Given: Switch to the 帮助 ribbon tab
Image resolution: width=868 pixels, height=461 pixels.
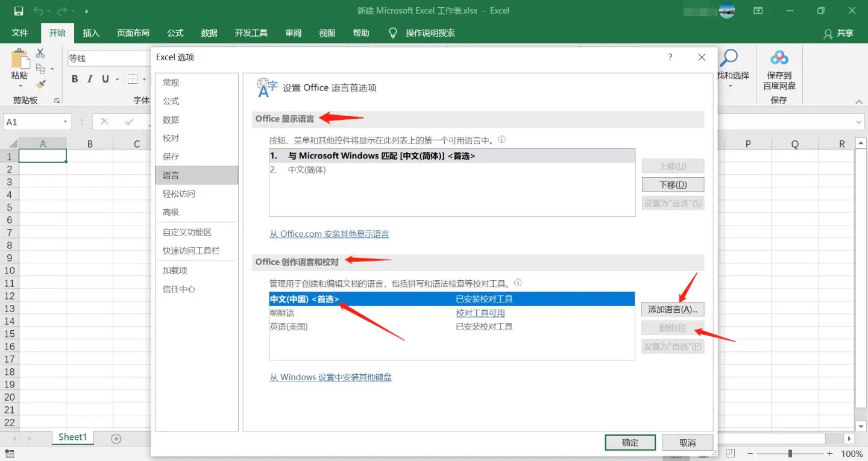Looking at the screenshot, I should 361,33.
